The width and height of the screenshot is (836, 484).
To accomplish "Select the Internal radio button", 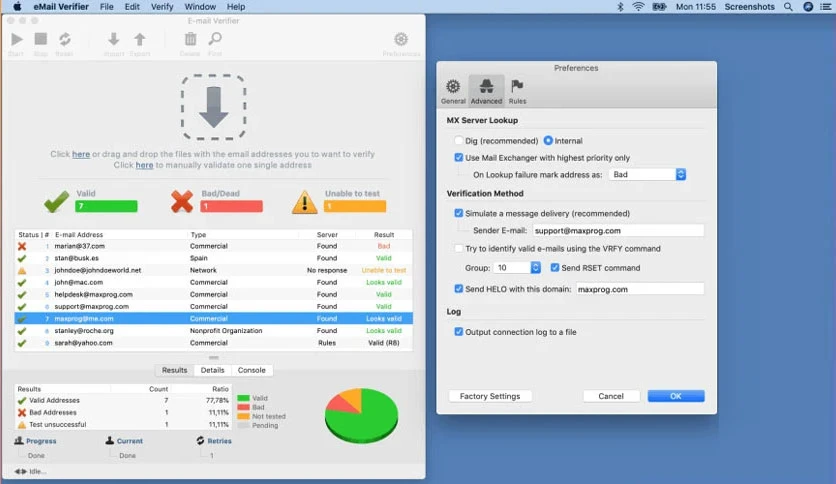I will tap(548, 141).
